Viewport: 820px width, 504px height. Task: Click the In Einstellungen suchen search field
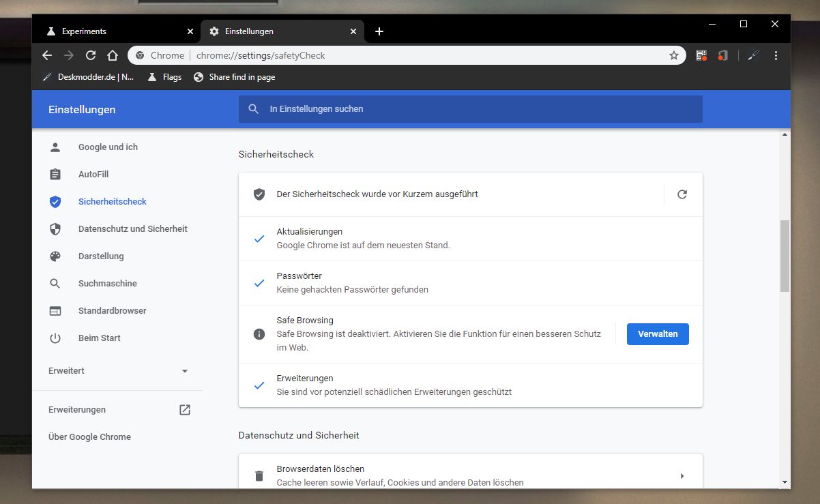tap(471, 109)
